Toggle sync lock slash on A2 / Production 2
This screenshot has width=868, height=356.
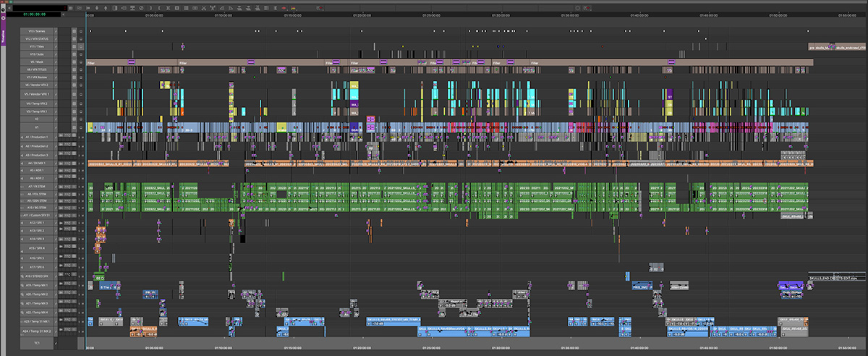(x=56, y=146)
